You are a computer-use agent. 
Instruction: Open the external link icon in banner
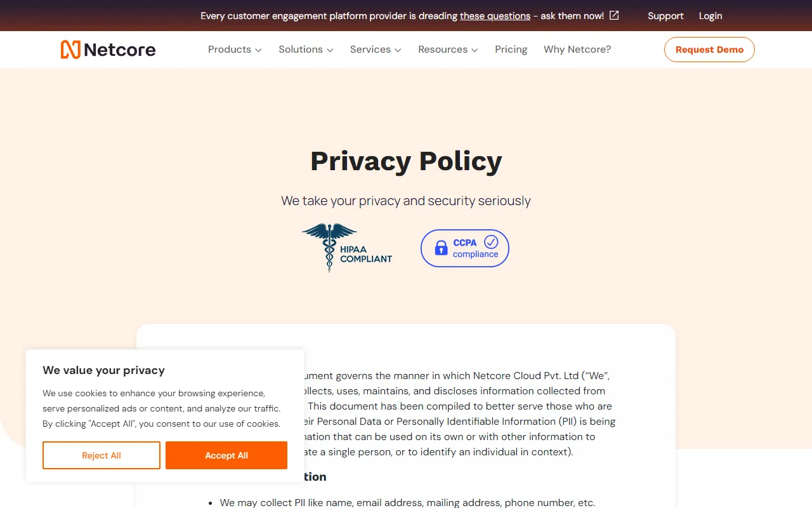(x=614, y=15)
